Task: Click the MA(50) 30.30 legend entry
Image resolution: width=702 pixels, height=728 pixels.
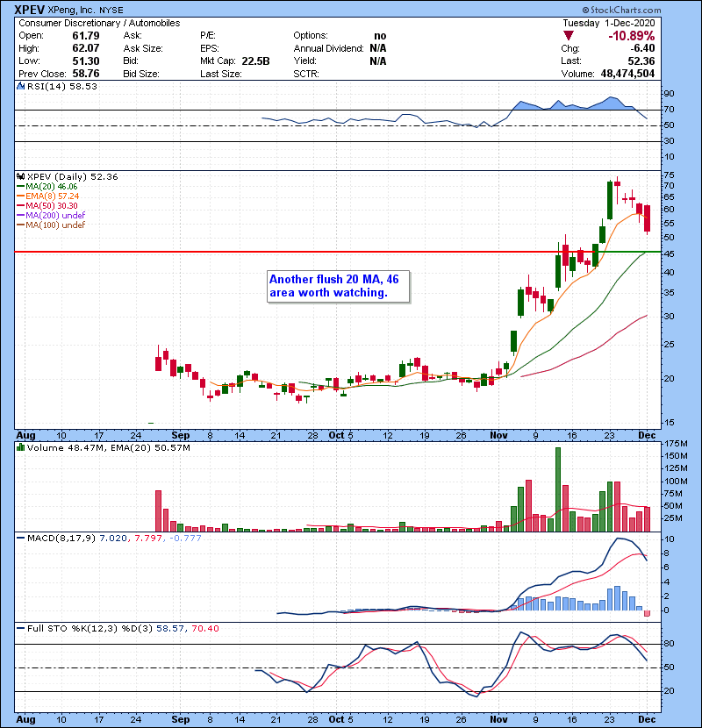Action: pos(47,205)
